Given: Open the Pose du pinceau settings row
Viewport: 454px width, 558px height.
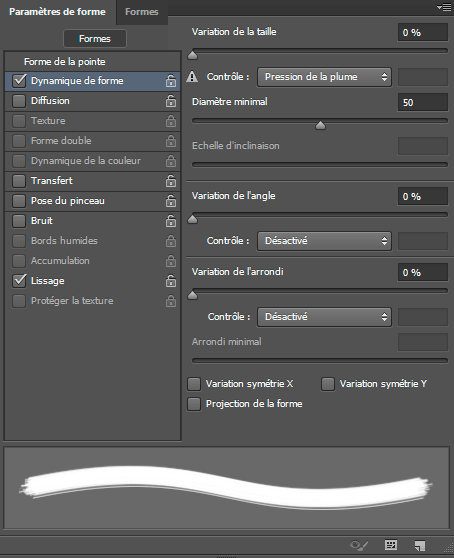Looking at the screenshot, I should click(x=93, y=201).
